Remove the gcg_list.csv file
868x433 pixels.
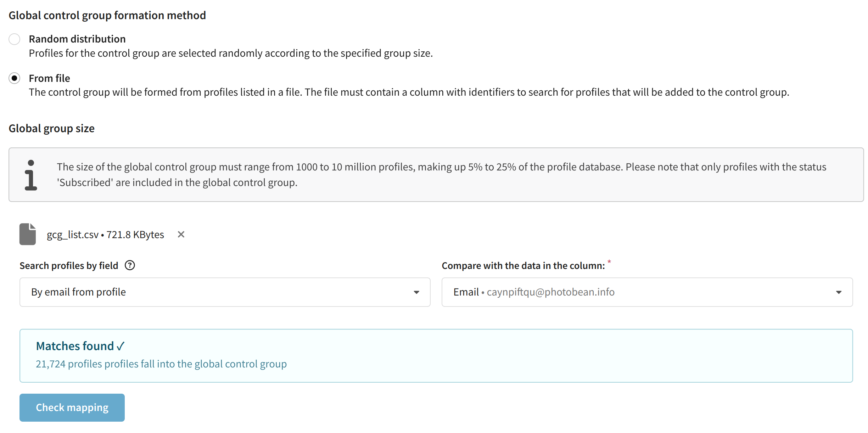coord(181,234)
